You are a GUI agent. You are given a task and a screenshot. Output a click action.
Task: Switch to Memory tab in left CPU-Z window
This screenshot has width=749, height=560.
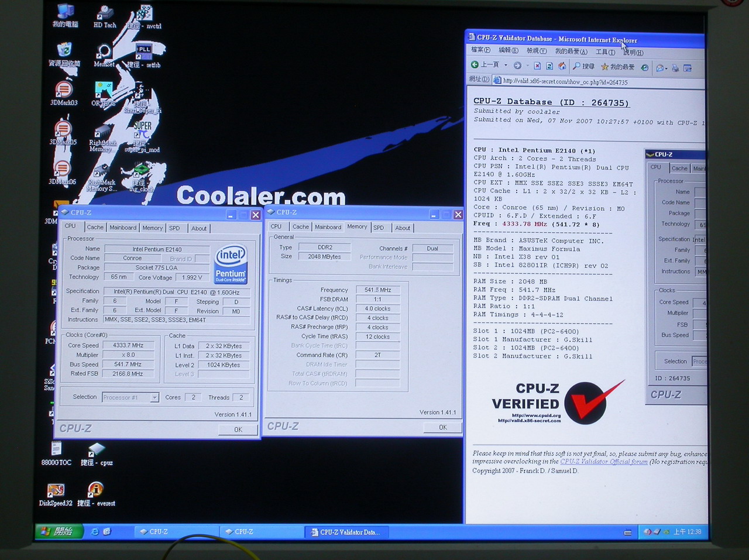tap(152, 228)
